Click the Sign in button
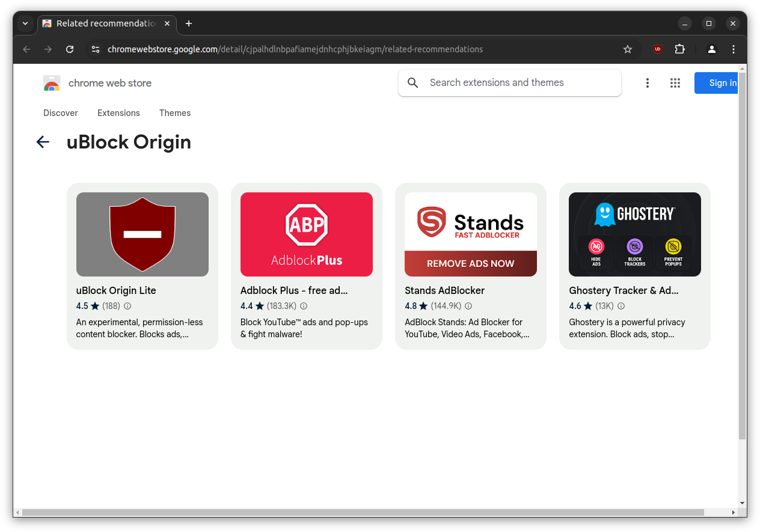 tap(722, 83)
